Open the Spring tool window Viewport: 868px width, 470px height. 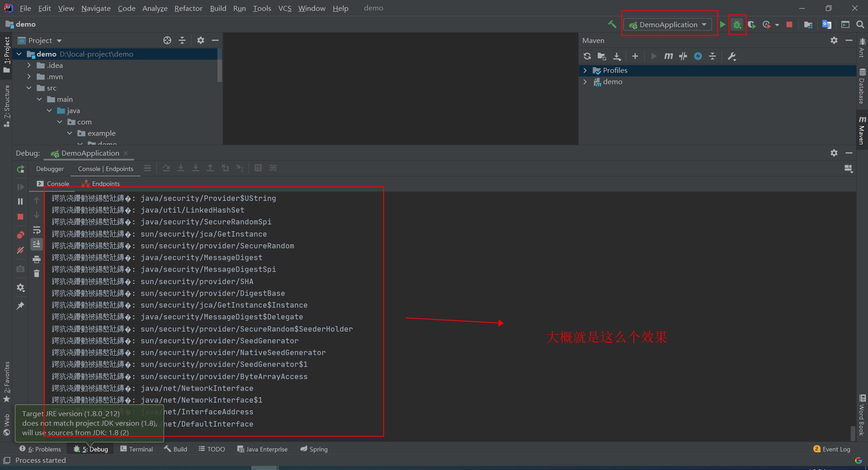pos(314,449)
